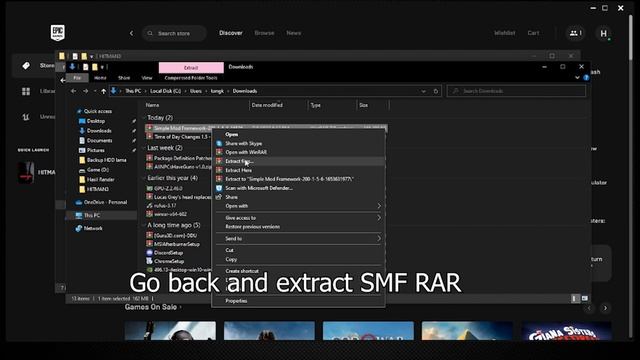Click the Search Downloads field
Viewport: 640px width, 360px height.
(516, 91)
